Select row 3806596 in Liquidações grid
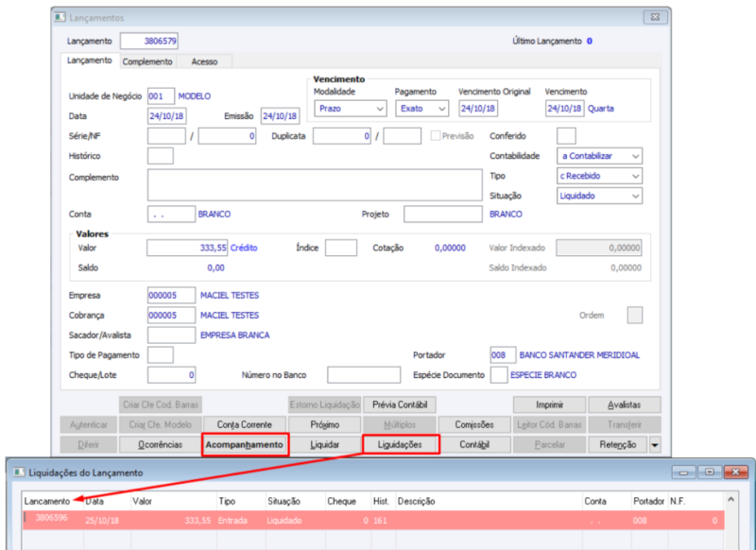 [x=373, y=520]
